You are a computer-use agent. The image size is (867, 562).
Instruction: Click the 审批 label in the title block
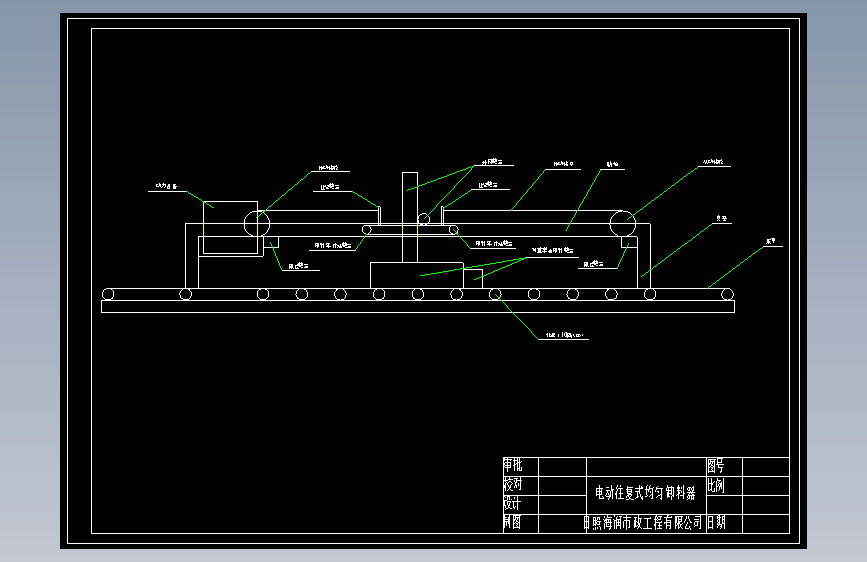[x=513, y=465]
